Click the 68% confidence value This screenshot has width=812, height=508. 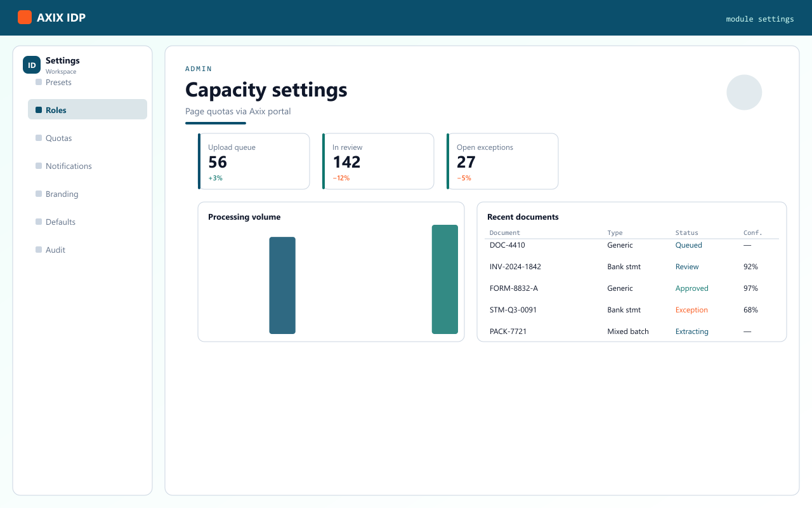(x=750, y=310)
